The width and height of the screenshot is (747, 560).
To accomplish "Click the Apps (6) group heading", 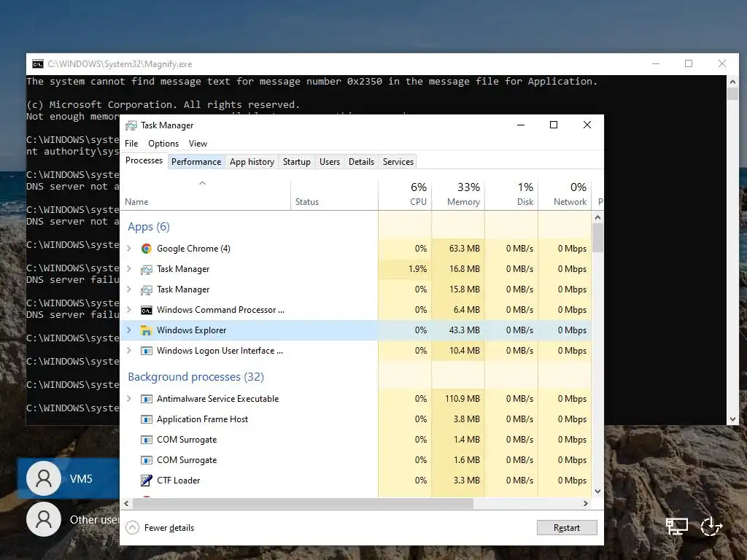I will coord(149,227).
